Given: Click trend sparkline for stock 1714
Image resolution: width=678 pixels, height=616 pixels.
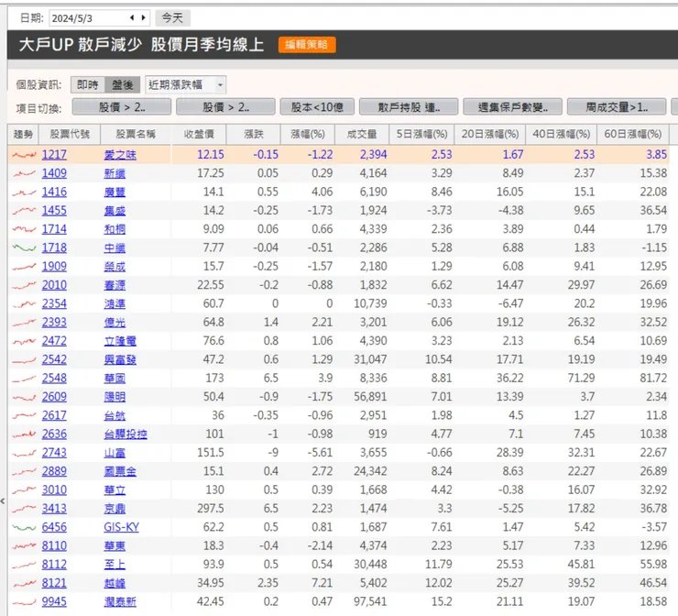Looking at the screenshot, I should (x=24, y=229).
